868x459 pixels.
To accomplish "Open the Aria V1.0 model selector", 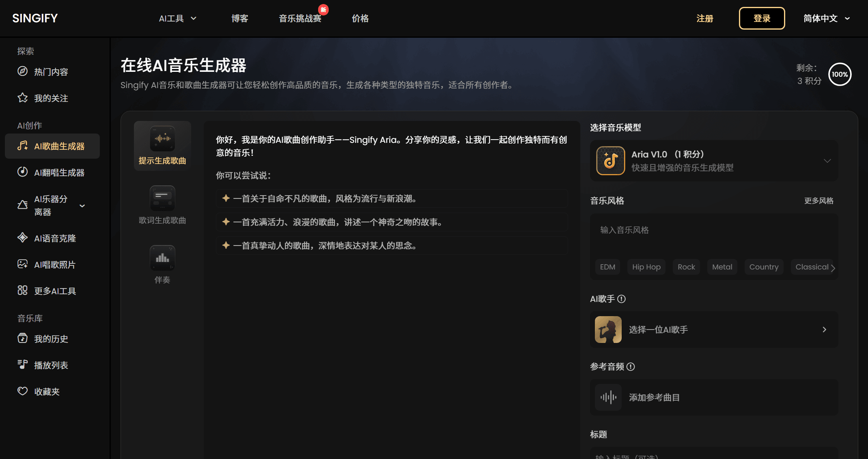I will tap(713, 160).
